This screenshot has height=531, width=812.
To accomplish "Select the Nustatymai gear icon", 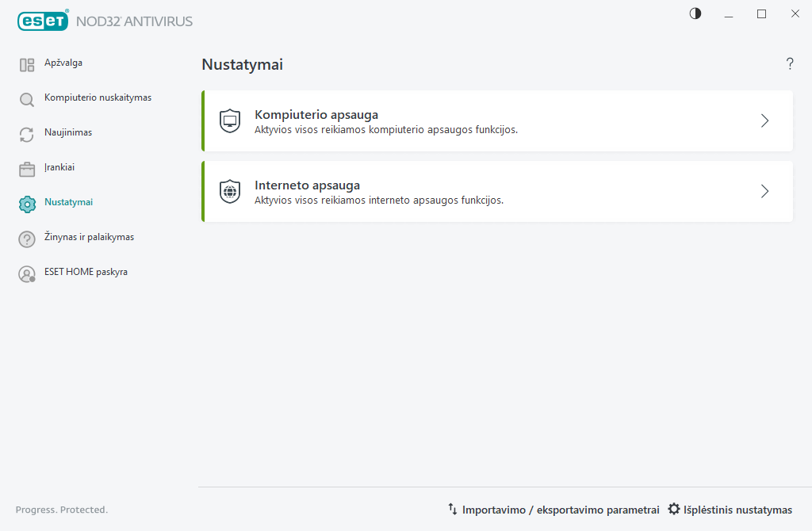I will pyautogui.click(x=26, y=203).
